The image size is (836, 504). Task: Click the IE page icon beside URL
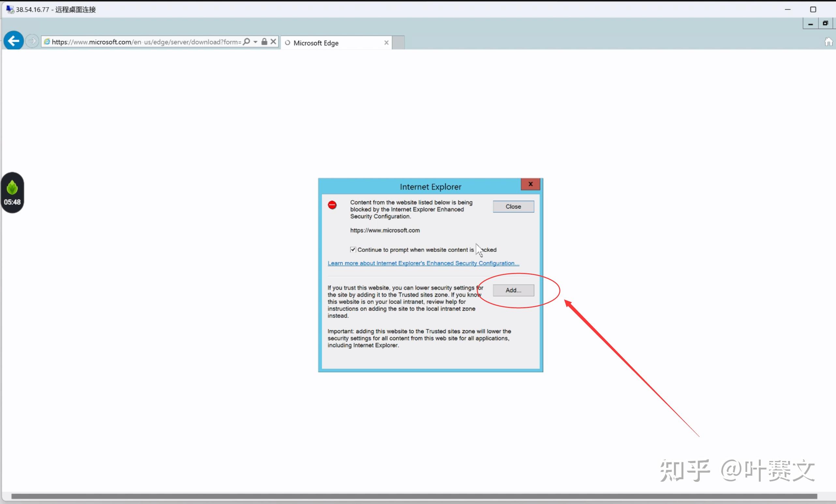(x=47, y=41)
